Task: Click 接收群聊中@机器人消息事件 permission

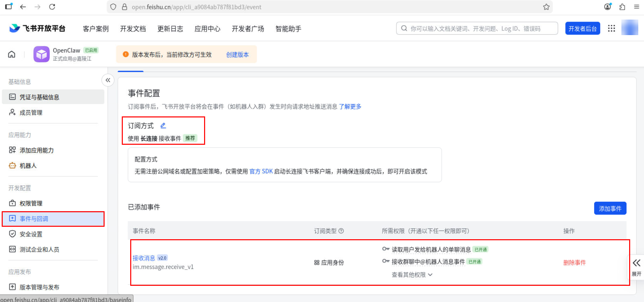Action: (x=428, y=262)
